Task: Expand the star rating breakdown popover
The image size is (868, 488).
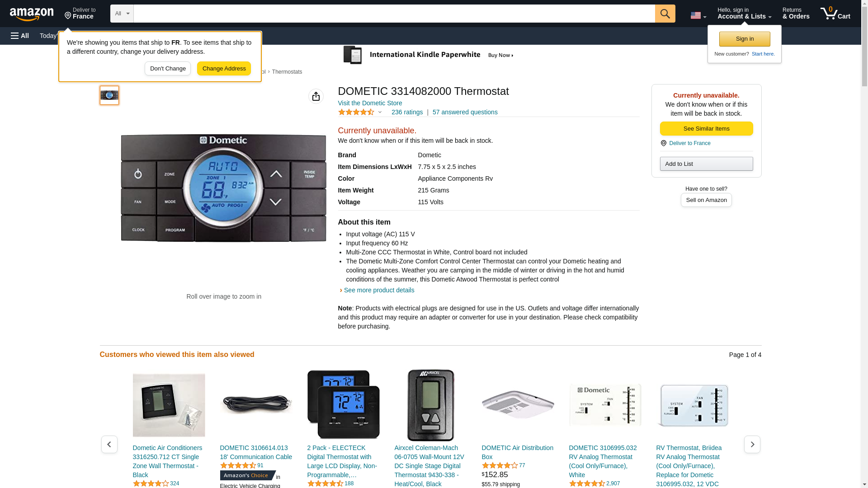Action: pyautogui.click(x=360, y=112)
